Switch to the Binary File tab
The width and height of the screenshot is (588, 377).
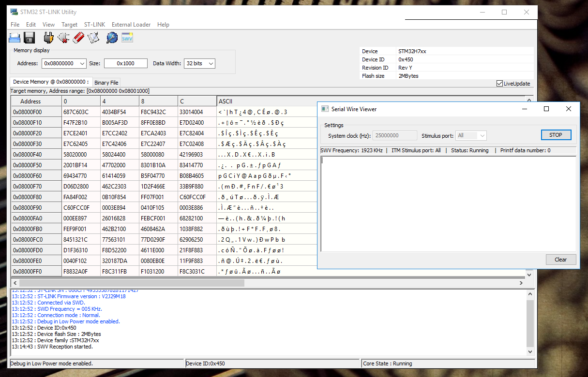[x=106, y=83]
